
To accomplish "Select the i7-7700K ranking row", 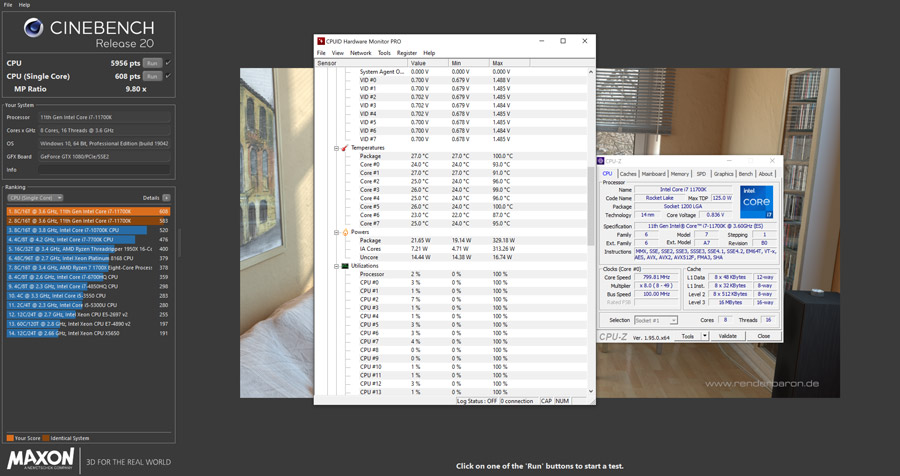I will point(88,239).
